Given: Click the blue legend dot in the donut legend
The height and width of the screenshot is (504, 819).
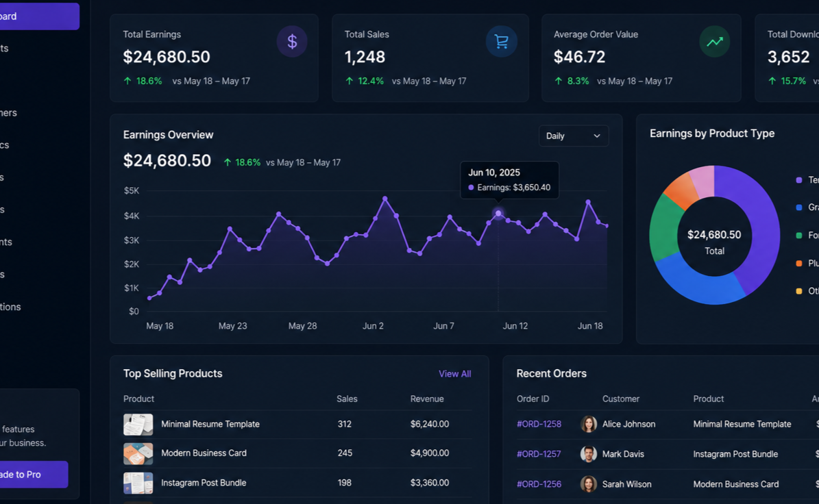Looking at the screenshot, I should (x=798, y=207).
